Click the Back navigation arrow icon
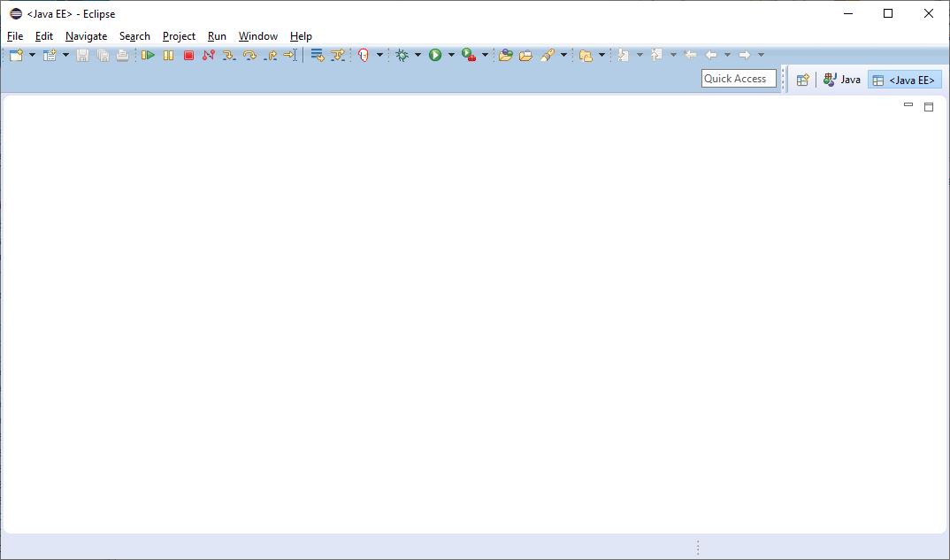Image resolution: width=950 pixels, height=560 pixels. click(x=711, y=55)
